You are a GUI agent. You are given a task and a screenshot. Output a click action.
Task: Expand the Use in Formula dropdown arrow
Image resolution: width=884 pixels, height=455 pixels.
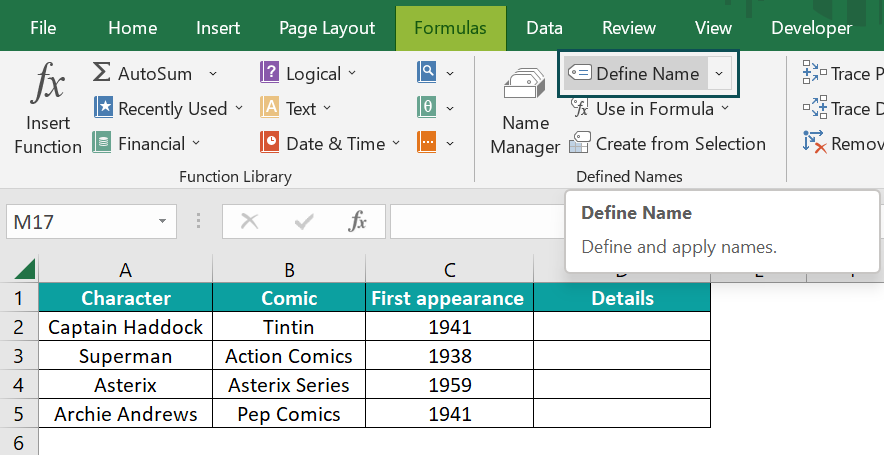pyautogui.click(x=724, y=108)
